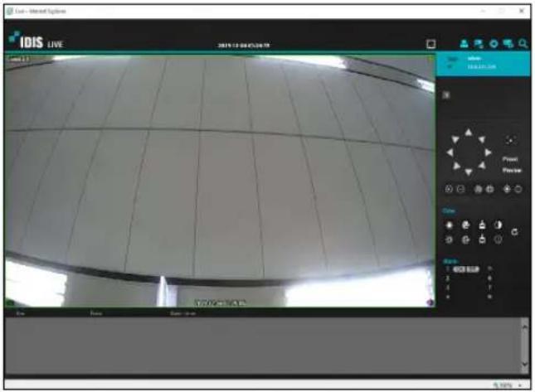Decrease hue with dim half-circle icon
Viewport: 535px width, 392px height.
click(499, 240)
